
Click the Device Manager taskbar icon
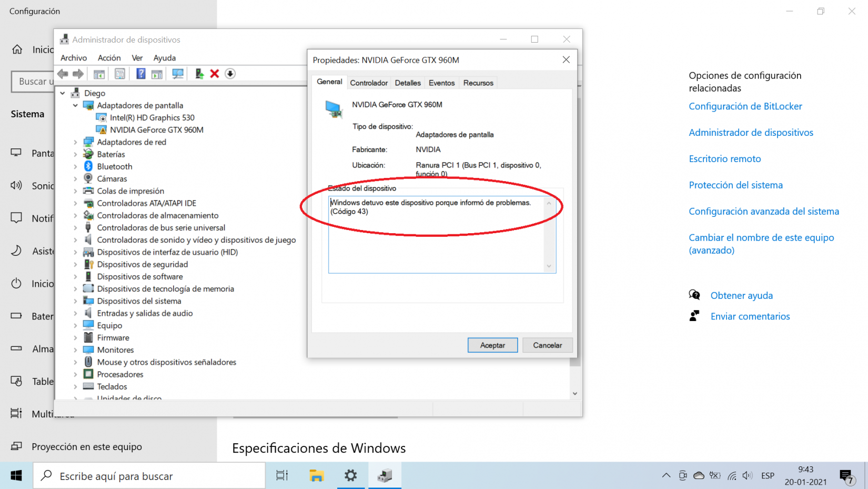coord(385,476)
